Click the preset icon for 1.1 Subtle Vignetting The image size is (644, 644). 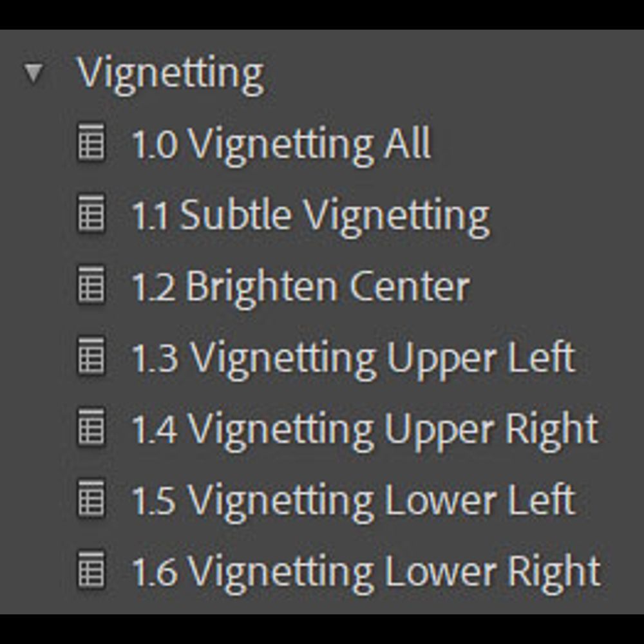click(x=91, y=214)
